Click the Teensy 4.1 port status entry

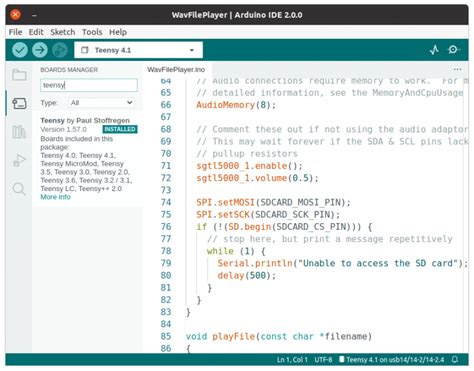(x=392, y=360)
